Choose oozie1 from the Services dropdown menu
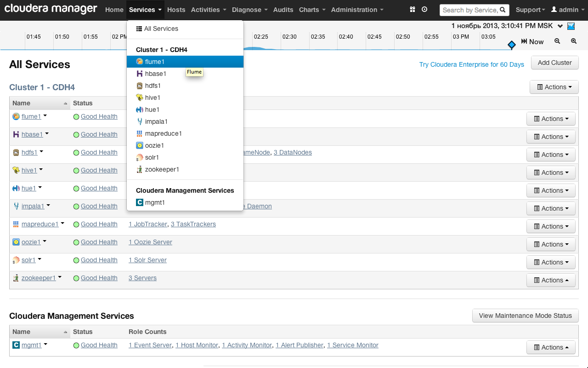Viewport: 588px width, 368px height. point(185,145)
